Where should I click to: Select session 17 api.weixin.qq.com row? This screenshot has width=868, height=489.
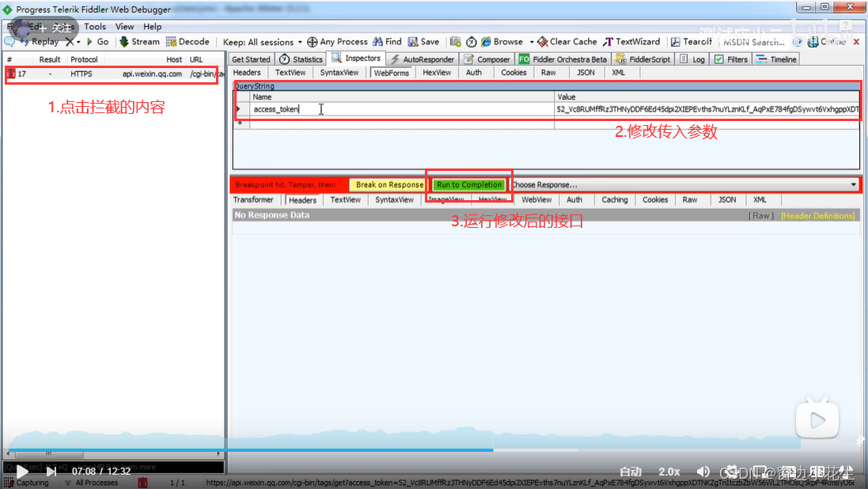(x=112, y=74)
